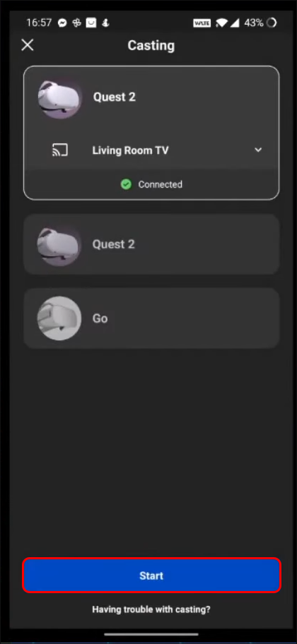
Task: Select the Go headset card
Action: (151, 318)
